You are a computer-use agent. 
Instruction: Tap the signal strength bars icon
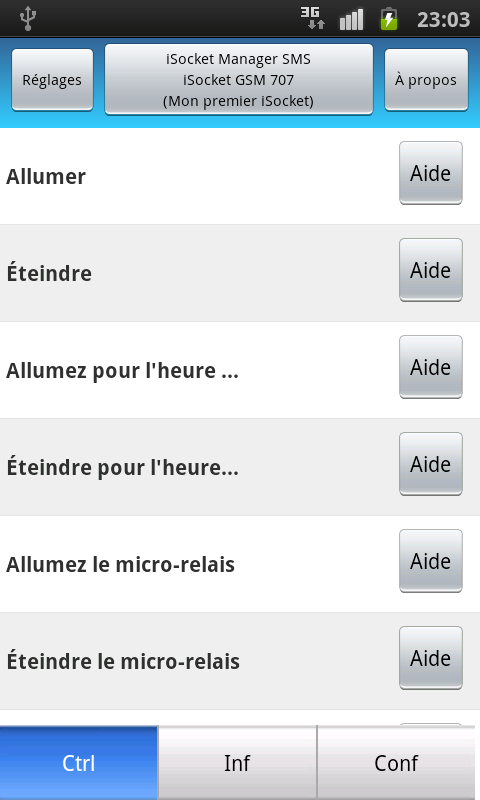click(351, 19)
